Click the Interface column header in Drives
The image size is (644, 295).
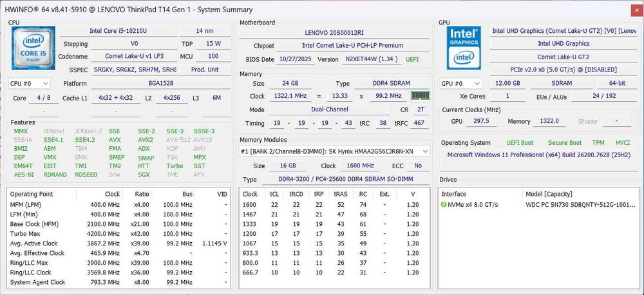(x=481, y=195)
